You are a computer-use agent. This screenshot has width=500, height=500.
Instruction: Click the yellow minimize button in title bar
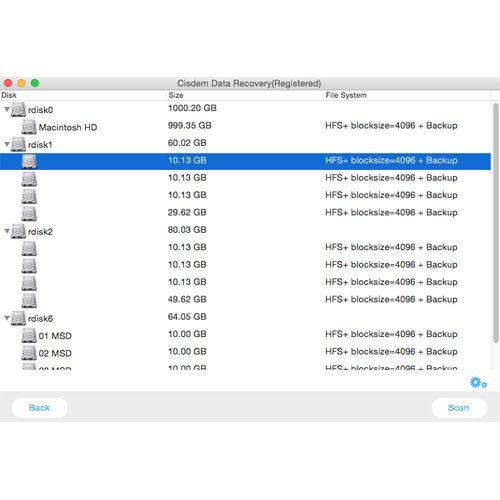click(x=22, y=83)
